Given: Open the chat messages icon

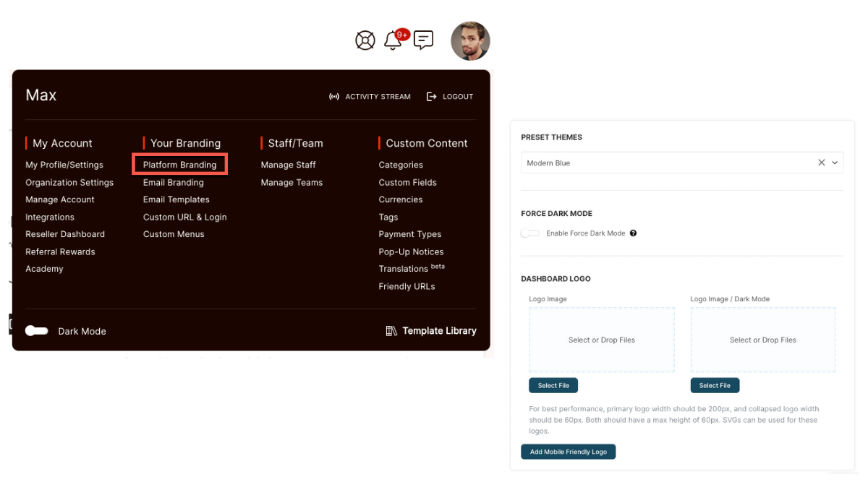Looking at the screenshot, I should tap(423, 40).
